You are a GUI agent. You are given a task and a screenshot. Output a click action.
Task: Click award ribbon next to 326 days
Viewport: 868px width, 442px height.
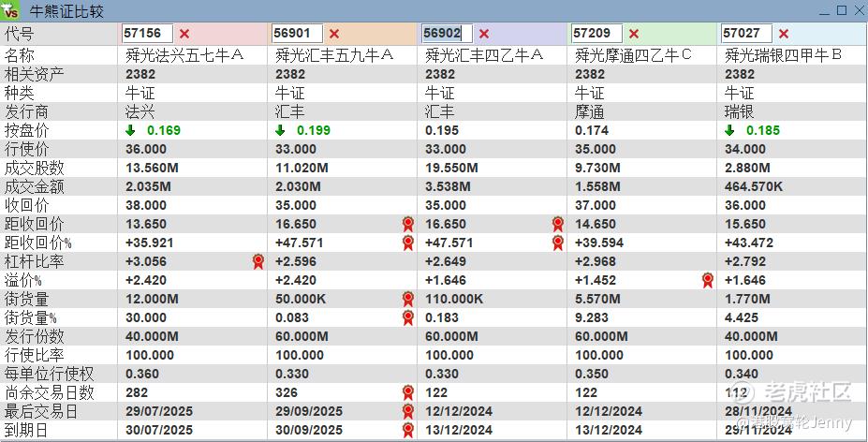[408, 392]
